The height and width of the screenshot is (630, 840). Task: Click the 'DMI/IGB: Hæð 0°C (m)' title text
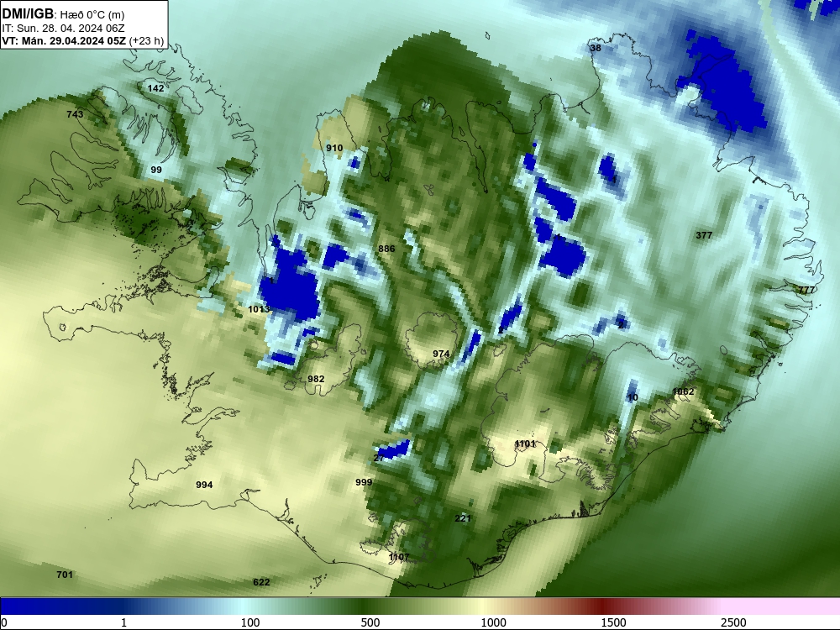[x=63, y=14]
